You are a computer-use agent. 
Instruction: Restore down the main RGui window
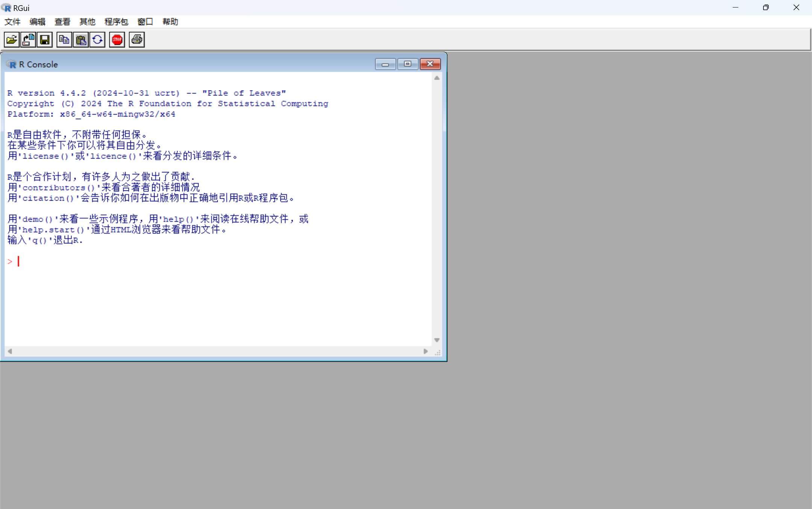(766, 8)
